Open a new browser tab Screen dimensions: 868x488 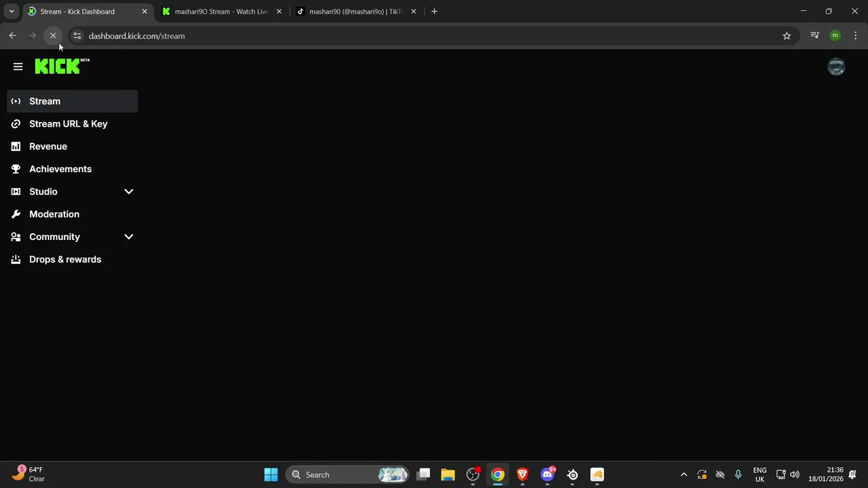click(434, 12)
